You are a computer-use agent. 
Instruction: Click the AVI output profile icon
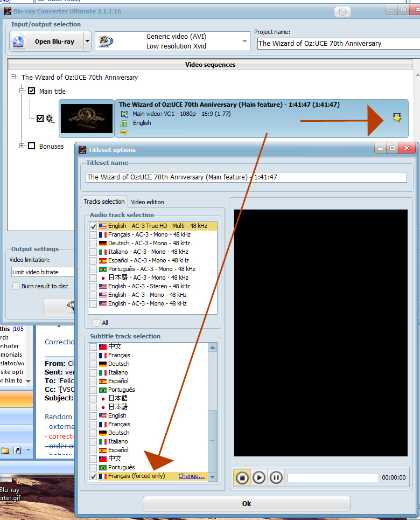(106, 41)
